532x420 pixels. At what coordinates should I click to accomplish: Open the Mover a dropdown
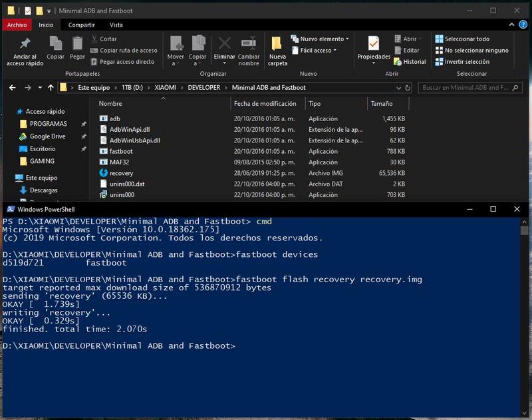[176, 51]
